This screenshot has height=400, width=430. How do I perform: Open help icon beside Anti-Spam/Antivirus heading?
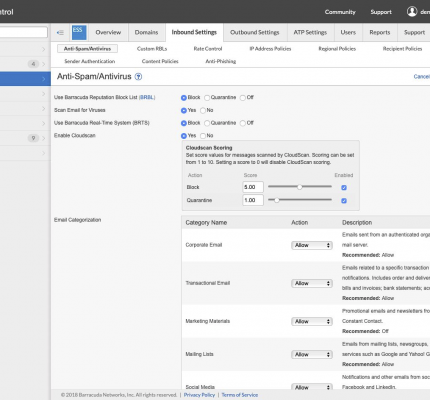point(138,77)
